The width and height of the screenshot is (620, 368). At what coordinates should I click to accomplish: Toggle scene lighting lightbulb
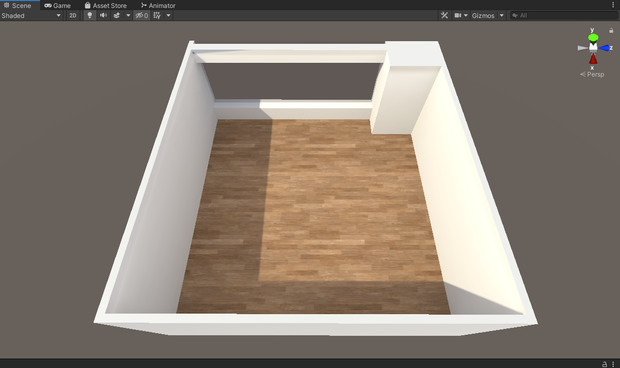90,15
